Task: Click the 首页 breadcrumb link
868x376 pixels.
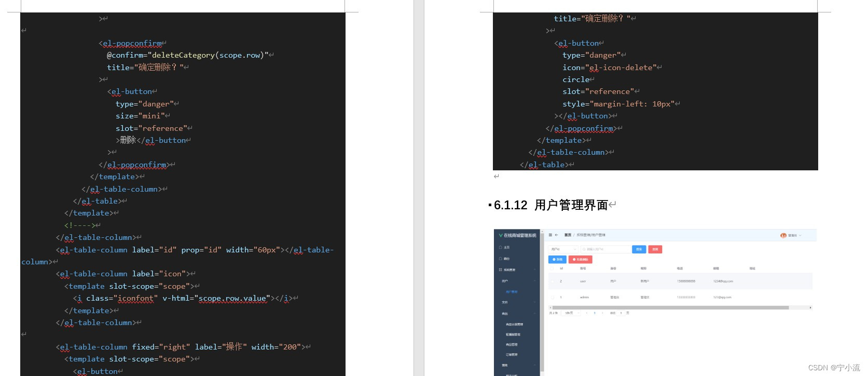Action: tap(568, 235)
